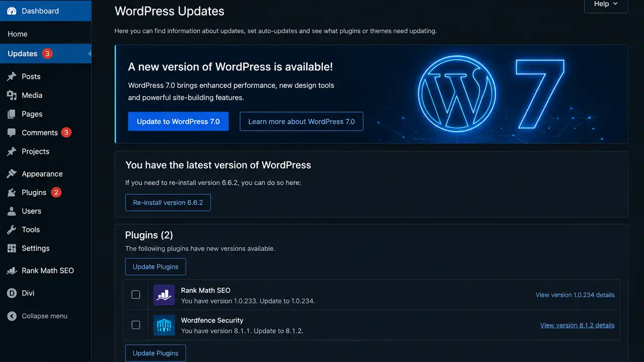Click the Dashboard menu label

40,11
